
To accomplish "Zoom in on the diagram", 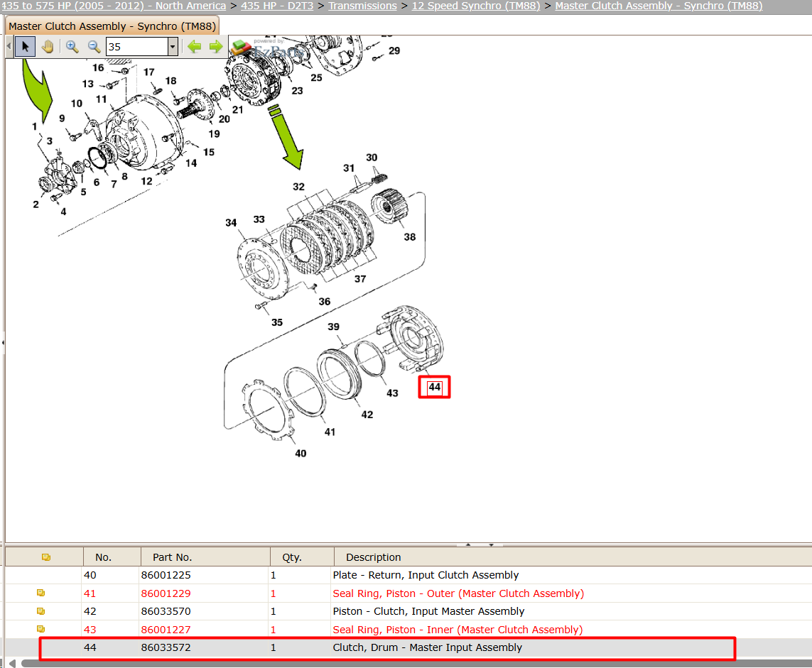I will pyautogui.click(x=72, y=47).
